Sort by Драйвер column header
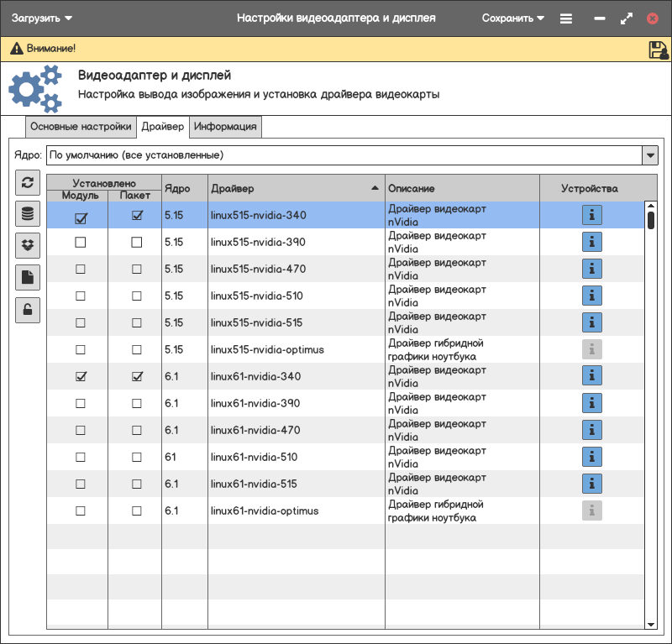This screenshot has width=672, height=644. point(294,189)
